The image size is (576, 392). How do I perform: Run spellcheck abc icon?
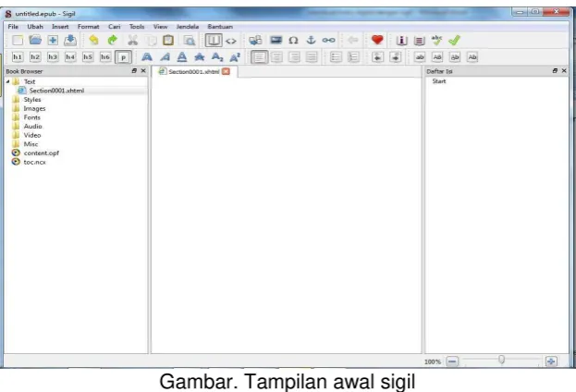click(436, 40)
